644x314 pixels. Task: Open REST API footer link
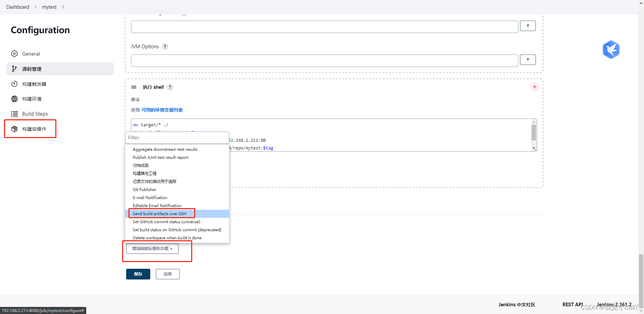coord(573,304)
